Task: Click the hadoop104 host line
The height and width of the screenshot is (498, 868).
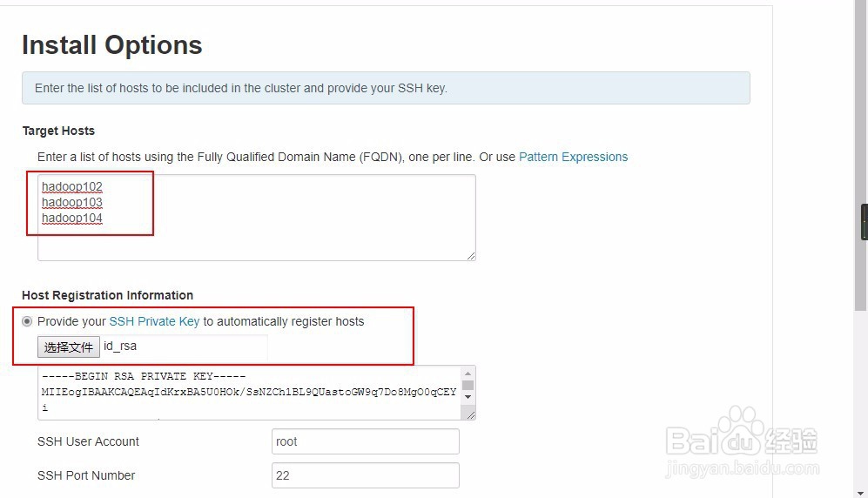Action: coord(72,218)
